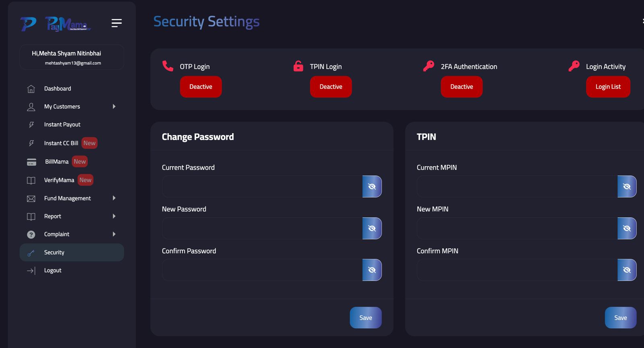Click the Logout arrow icon
644x348 pixels.
tap(31, 271)
